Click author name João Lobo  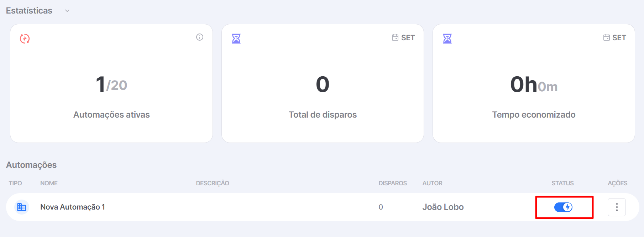coord(443,207)
